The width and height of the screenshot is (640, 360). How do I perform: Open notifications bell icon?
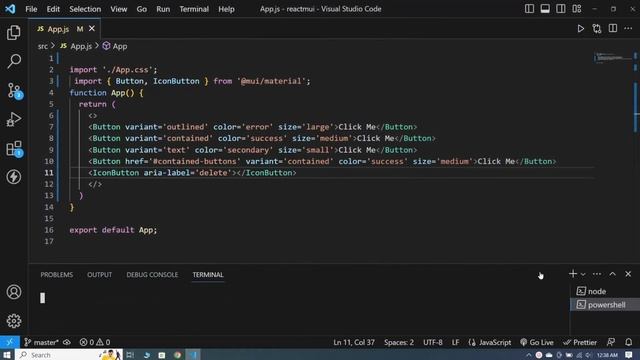point(629,342)
